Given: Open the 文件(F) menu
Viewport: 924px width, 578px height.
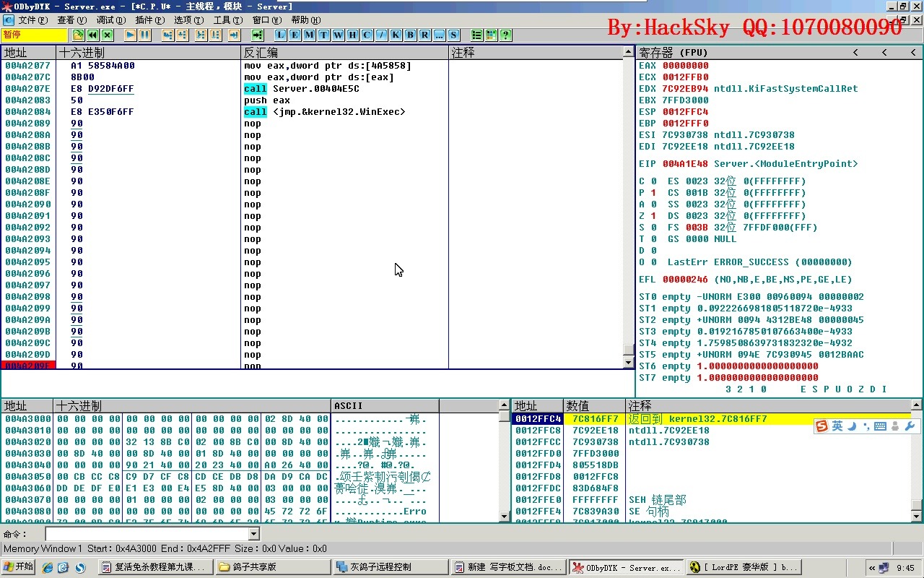Looking at the screenshot, I should (33, 20).
